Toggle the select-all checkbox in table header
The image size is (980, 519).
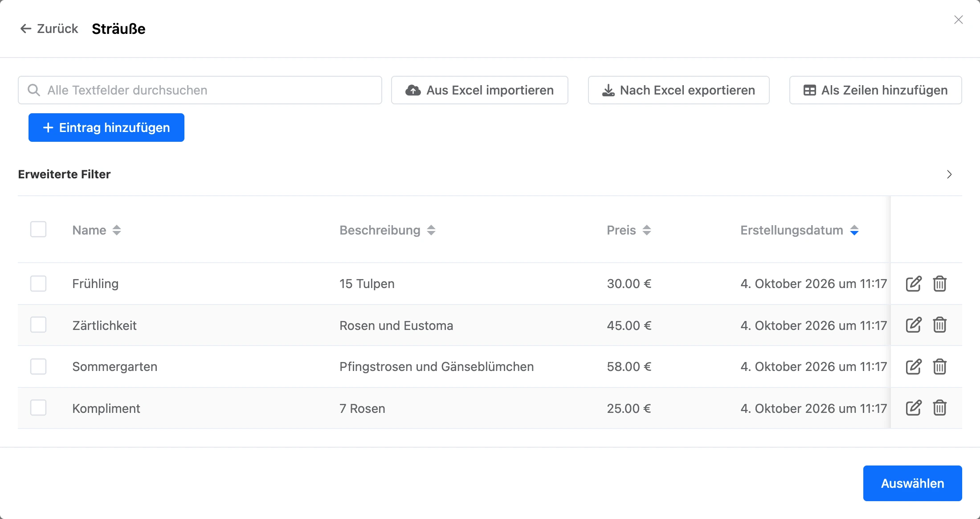38,229
